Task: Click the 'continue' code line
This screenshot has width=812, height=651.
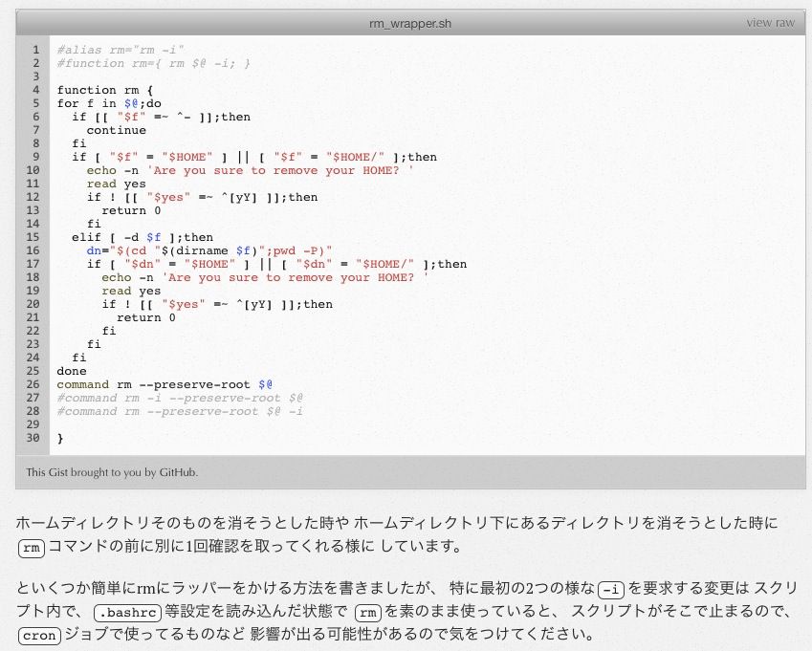Action: 116,130
